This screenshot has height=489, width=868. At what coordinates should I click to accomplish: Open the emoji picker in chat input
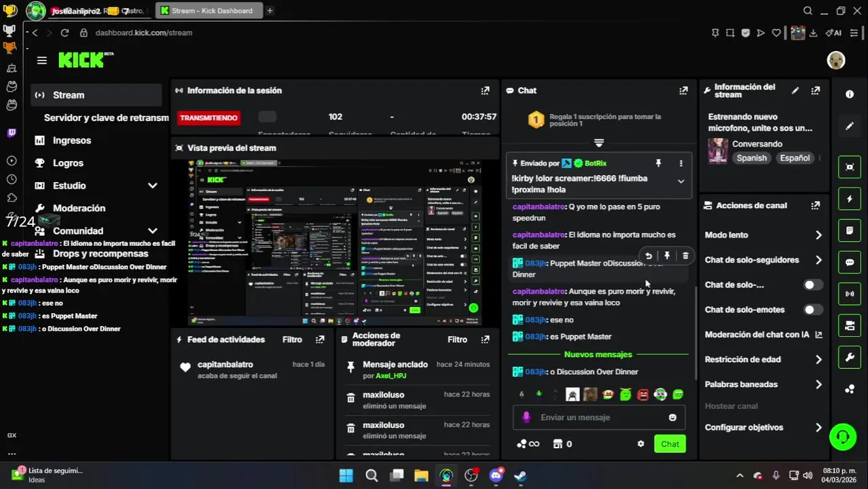672,418
